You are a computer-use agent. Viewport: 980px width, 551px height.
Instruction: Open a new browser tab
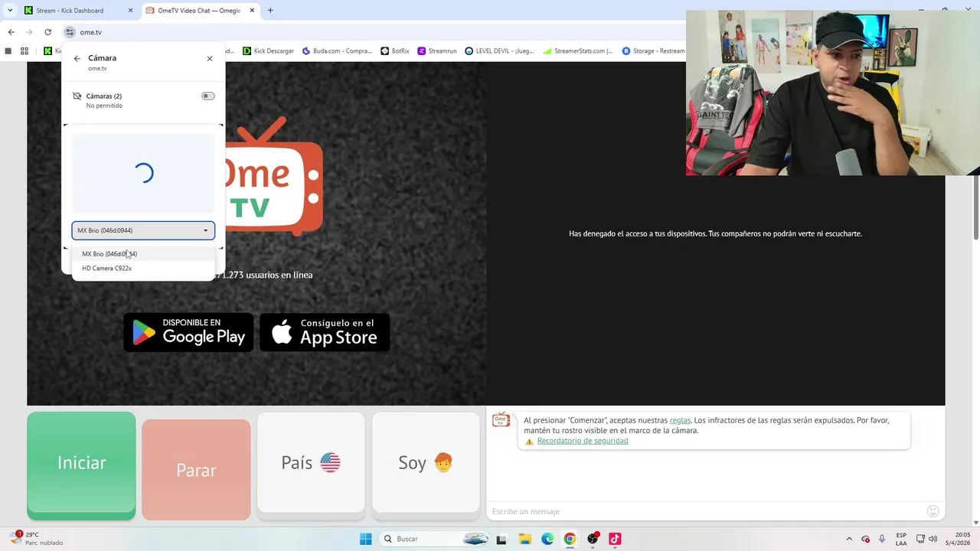(270, 11)
